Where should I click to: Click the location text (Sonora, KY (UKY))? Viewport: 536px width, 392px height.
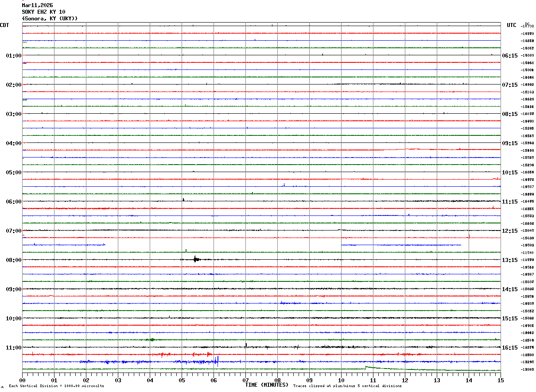point(50,19)
